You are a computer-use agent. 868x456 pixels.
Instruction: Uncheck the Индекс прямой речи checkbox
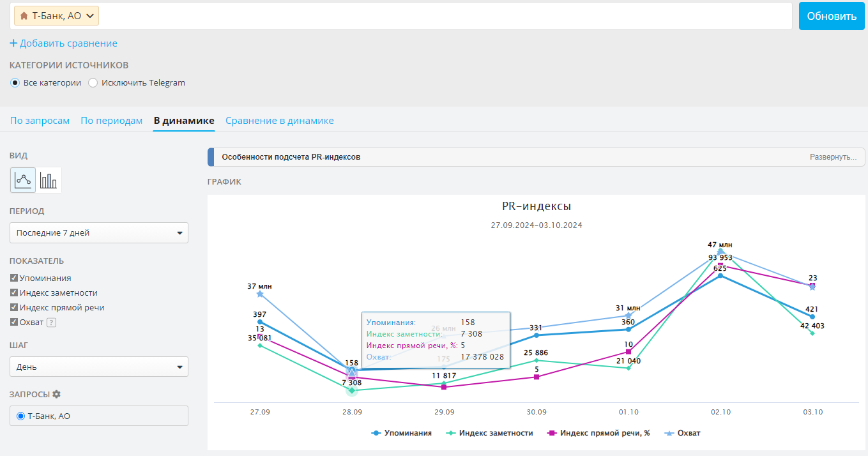pos(14,307)
